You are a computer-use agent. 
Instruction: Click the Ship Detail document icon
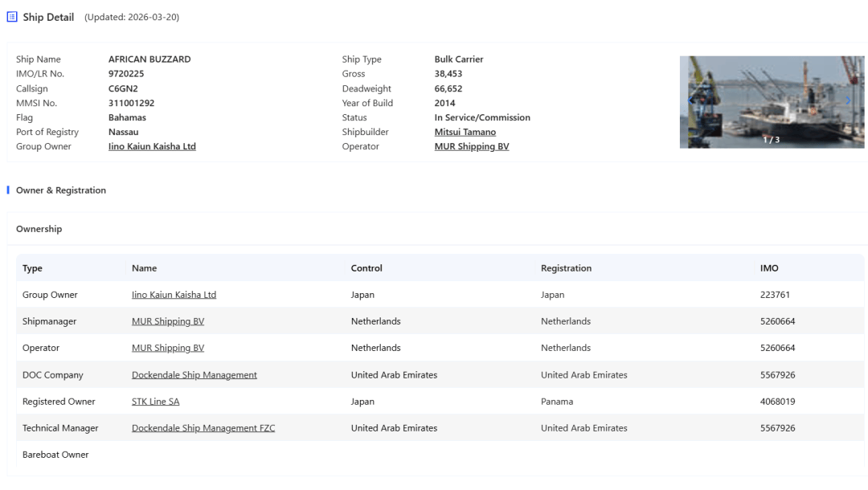click(x=11, y=18)
